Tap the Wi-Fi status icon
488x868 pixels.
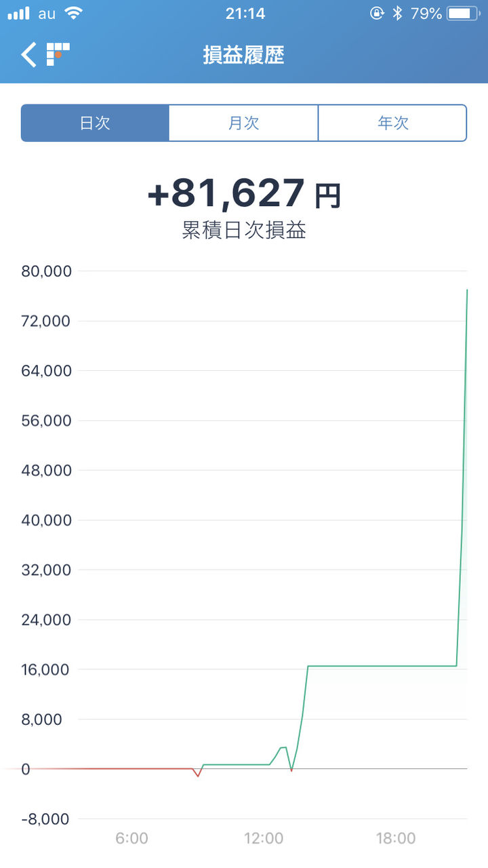[x=73, y=13]
